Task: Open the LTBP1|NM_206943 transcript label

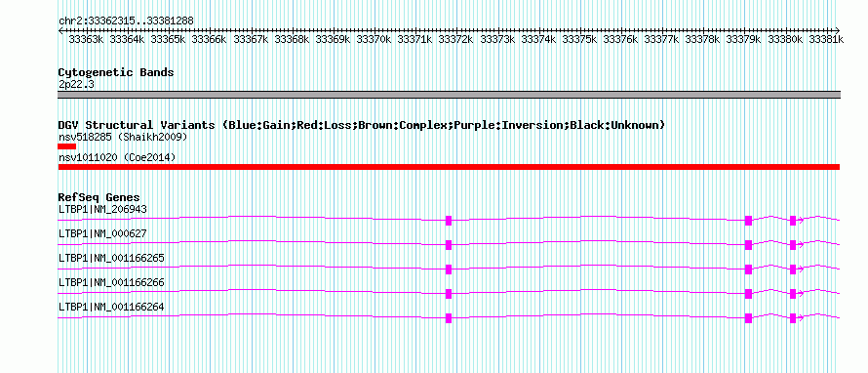Action: pyautogui.click(x=102, y=210)
